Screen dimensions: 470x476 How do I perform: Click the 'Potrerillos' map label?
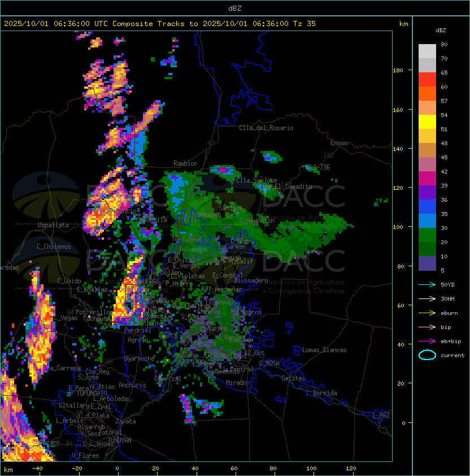[94, 312]
